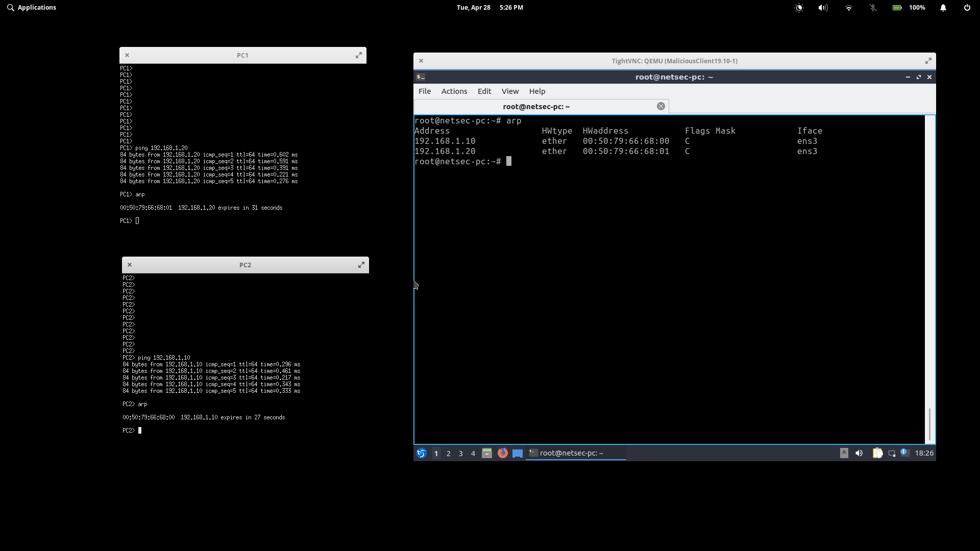Open the file manager panel icon

[487, 453]
